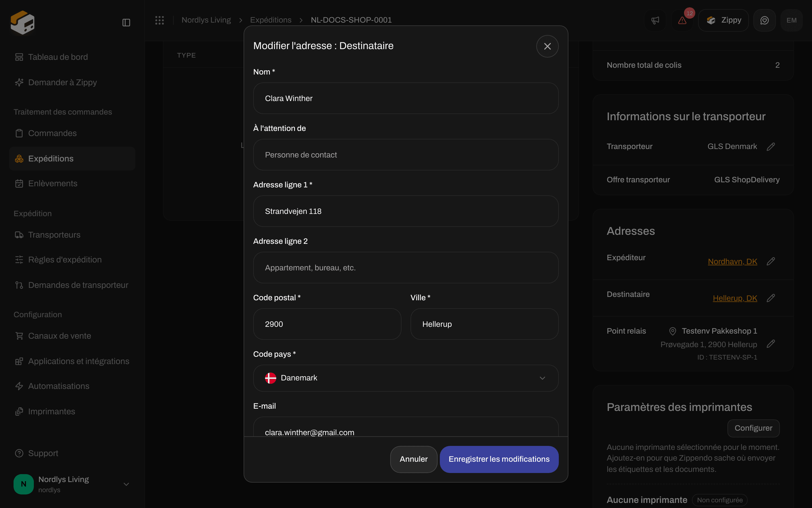Open the apps grid icon

tap(159, 20)
